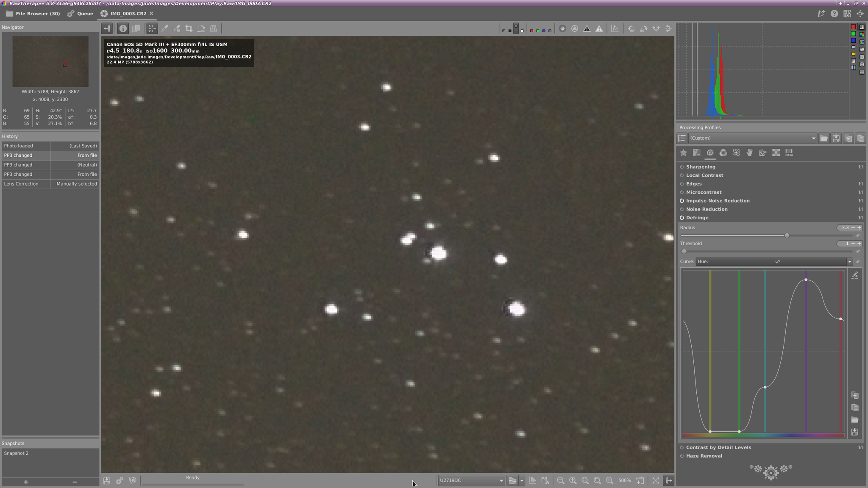This screenshot has width=868, height=488.
Task: Rotate image left 90 degrees
Action: coord(631,29)
